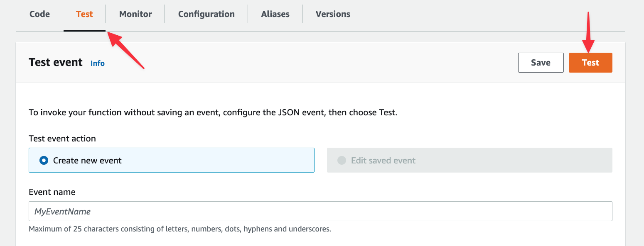Select the Test tab
The image size is (644, 246).
pyautogui.click(x=84, y=14)
